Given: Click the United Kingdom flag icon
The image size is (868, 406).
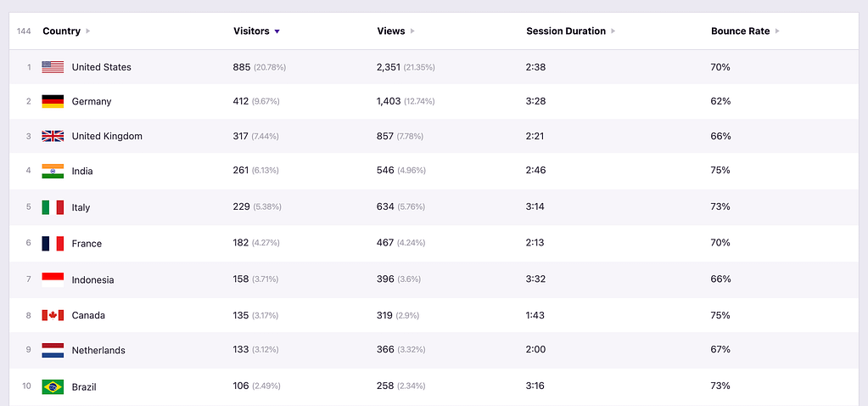Looking at the screenshot, I should point(53,136).
